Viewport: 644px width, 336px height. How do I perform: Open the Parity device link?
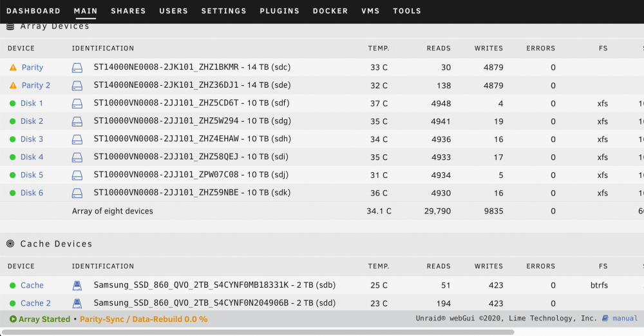32,68
